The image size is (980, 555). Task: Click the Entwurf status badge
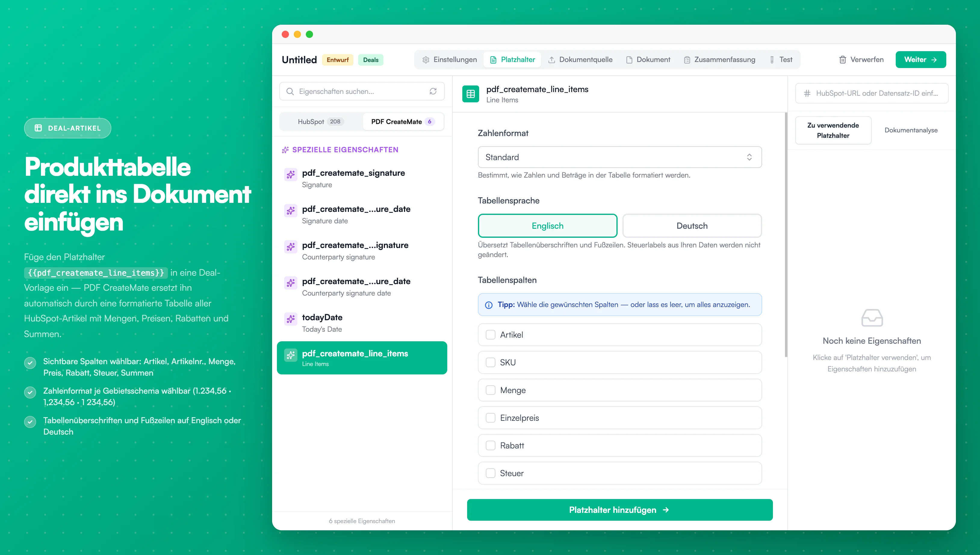tap(337, 60)
